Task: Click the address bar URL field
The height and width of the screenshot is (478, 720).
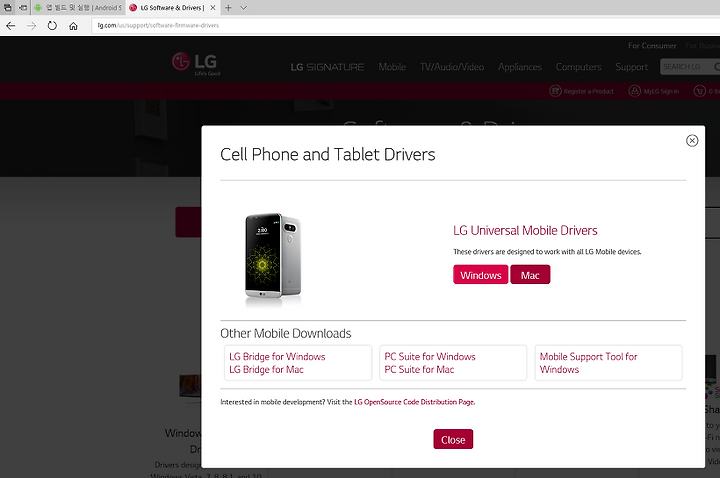Action: point(404,25)
